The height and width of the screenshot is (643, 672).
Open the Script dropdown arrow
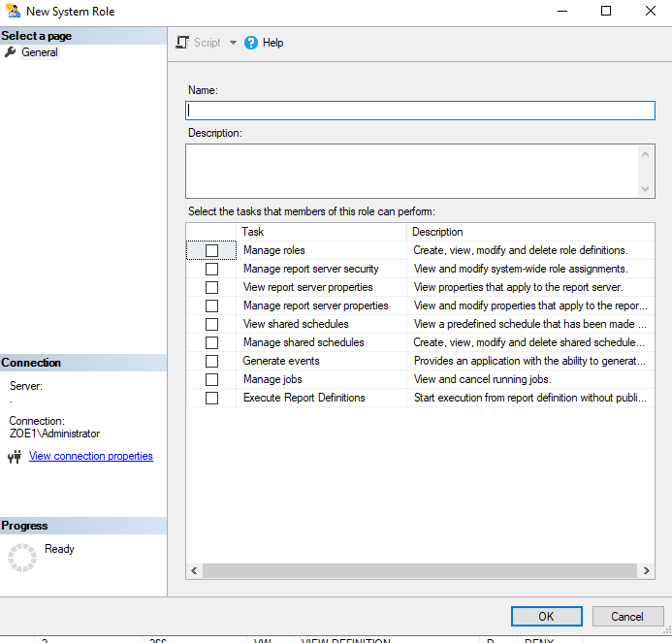coord(233,43)
